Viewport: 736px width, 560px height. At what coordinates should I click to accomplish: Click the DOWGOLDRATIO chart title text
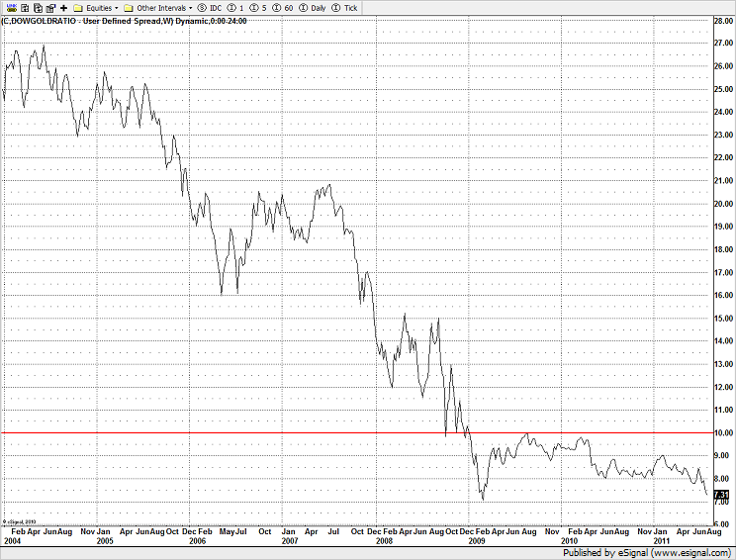pos(124,21)
